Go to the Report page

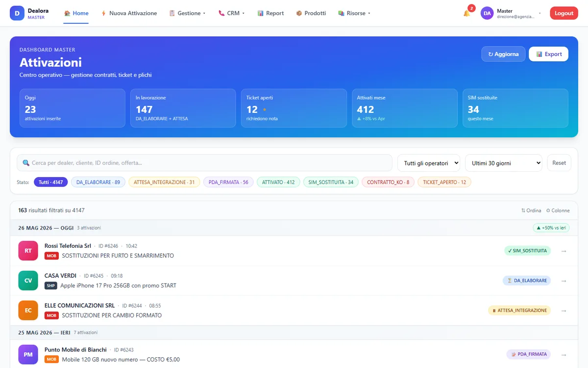[x=270, y=13]
